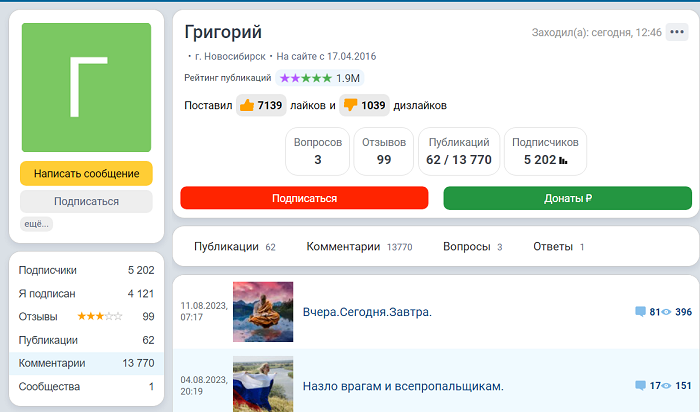
Task: Click the reviews star rating in sidebar
Action: (100, 316)
